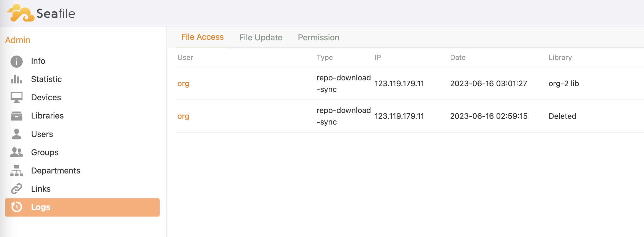This screenshot has width=644, height=237.
Task: Select the Groups people icon
Action: (17, 152)
